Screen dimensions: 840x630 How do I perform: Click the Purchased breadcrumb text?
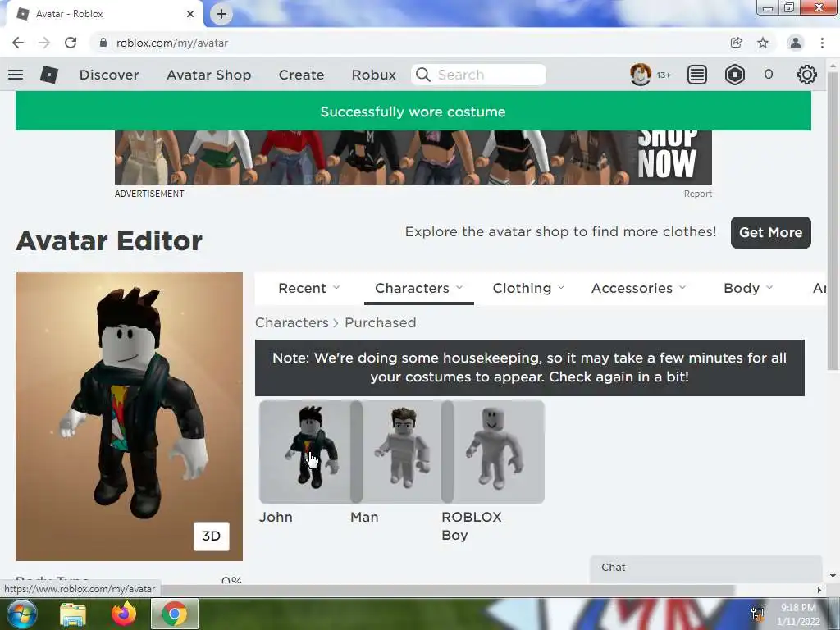[x=381, y=322]
